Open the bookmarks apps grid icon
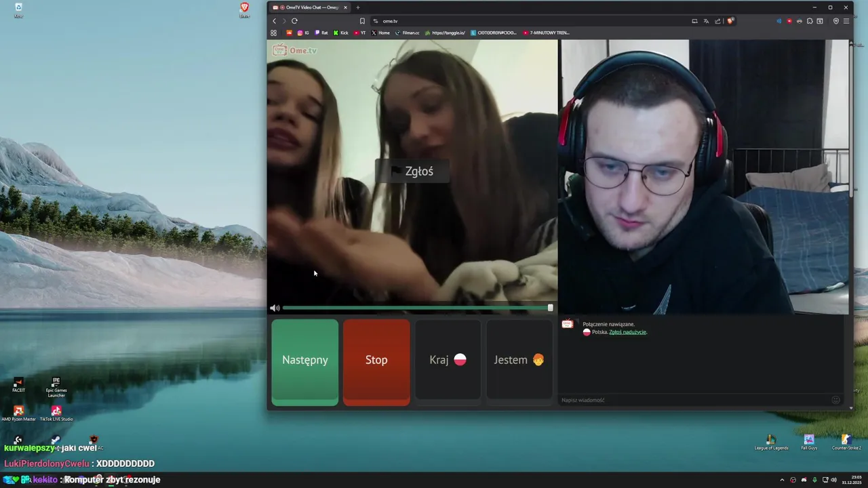This screenshot has height=488, width=868. [273, 33]
